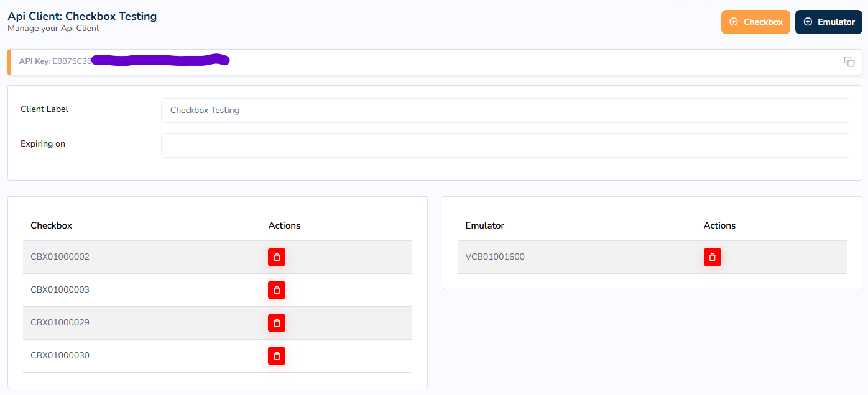
Task: Remove CBX01000003 using its red trash icon
Action: [x=277, y=290]
